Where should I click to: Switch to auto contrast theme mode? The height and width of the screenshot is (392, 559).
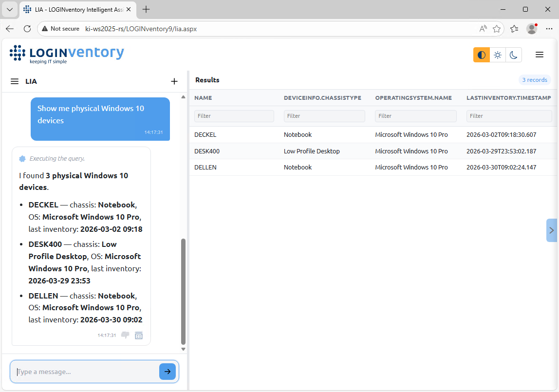click(x=482, y=55)
